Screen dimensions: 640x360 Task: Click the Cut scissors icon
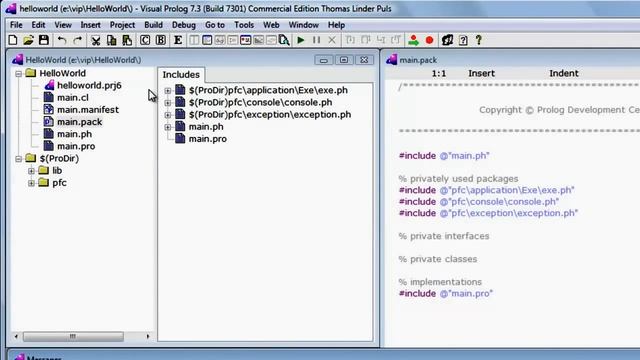96,40
